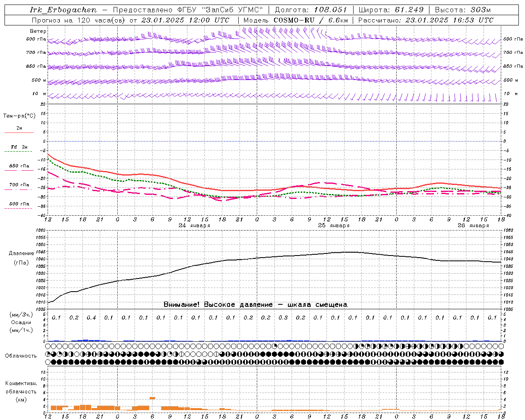Click the '26 января' date label
The width and height of the screenshot is (525, 420).
pos(473,226)
